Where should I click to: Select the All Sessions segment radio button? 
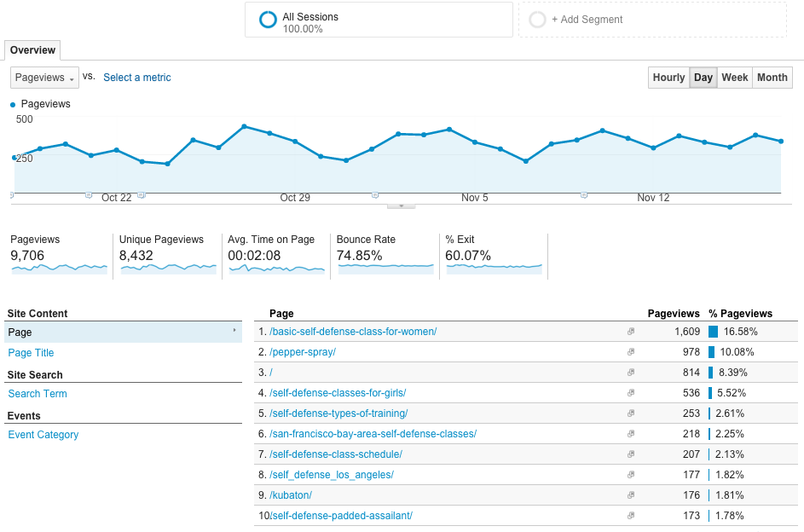(268, 19)
